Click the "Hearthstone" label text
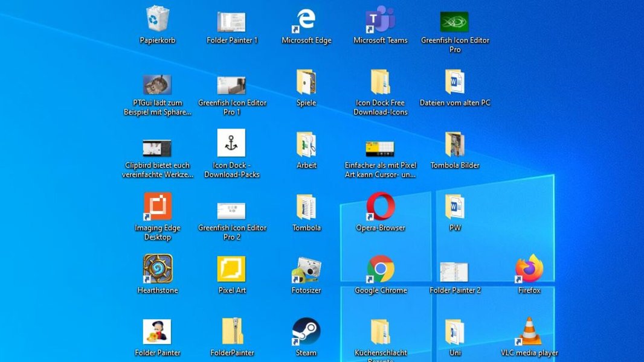The image size is (644, 362). 158,290
